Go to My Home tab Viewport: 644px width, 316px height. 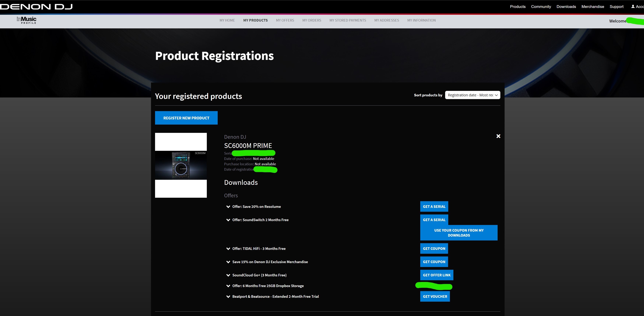tap(227, 20)
